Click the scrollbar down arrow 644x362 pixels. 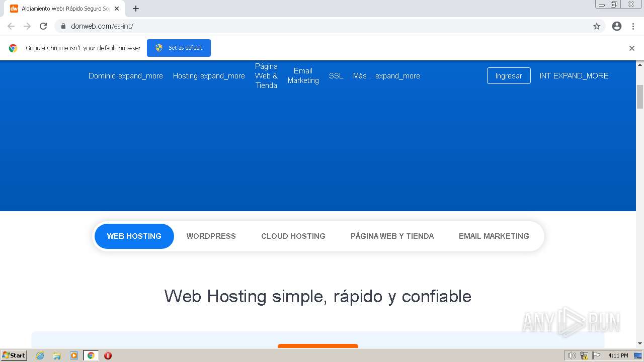[x=640, y=343]
